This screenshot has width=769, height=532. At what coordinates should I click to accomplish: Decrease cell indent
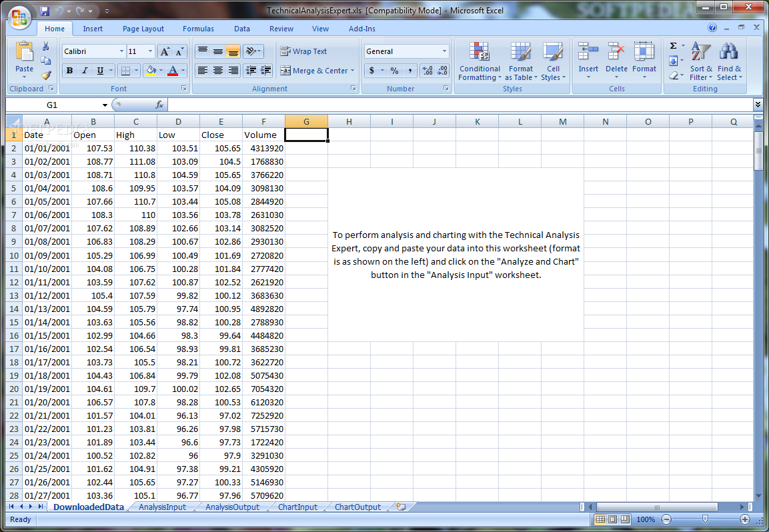point(251,71)
